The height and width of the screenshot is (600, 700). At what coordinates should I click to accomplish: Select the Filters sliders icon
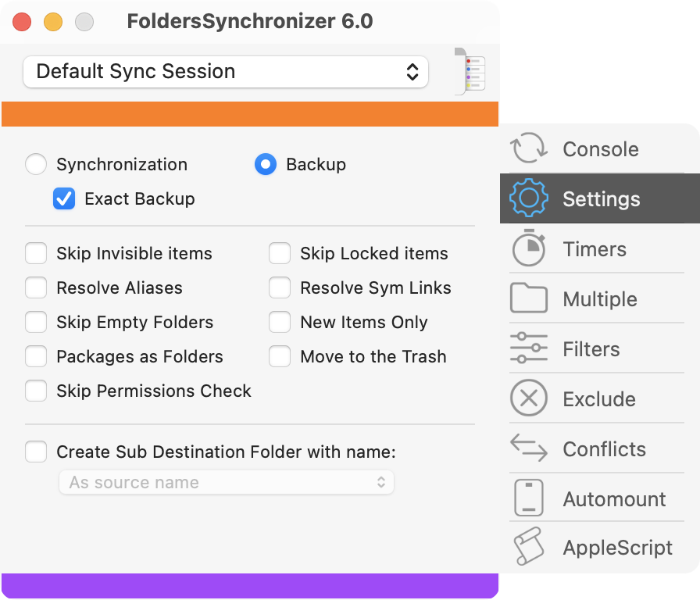pyautogui.click(x=529, y=348)
